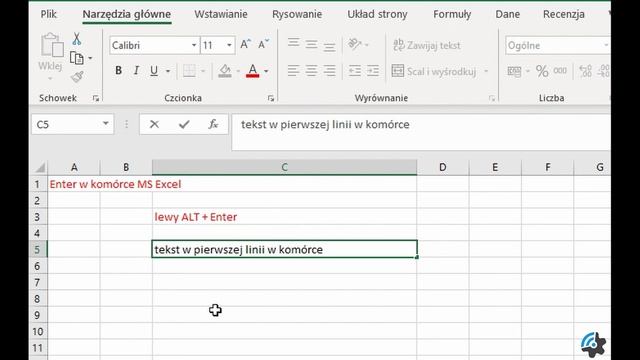Screen dimensions: 640x360
Task: Click the select all corner triangle
Action: click(40, 167)
